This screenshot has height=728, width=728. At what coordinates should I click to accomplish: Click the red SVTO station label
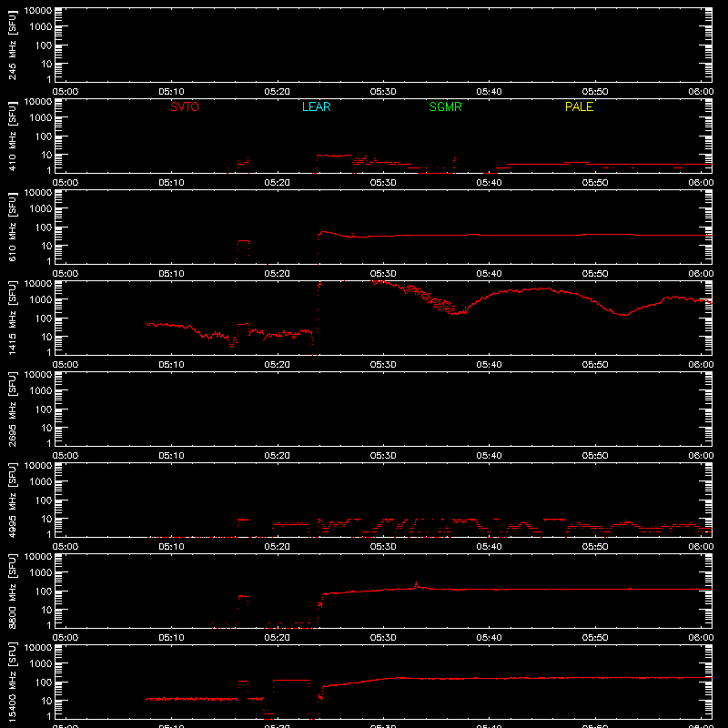tap(185, 106)
